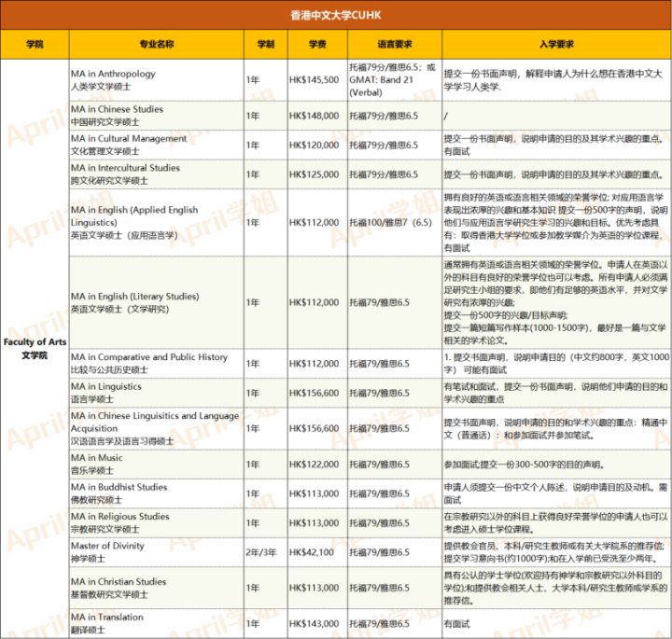
Task: Select the Master of Divinity cell
Action: 157,552
